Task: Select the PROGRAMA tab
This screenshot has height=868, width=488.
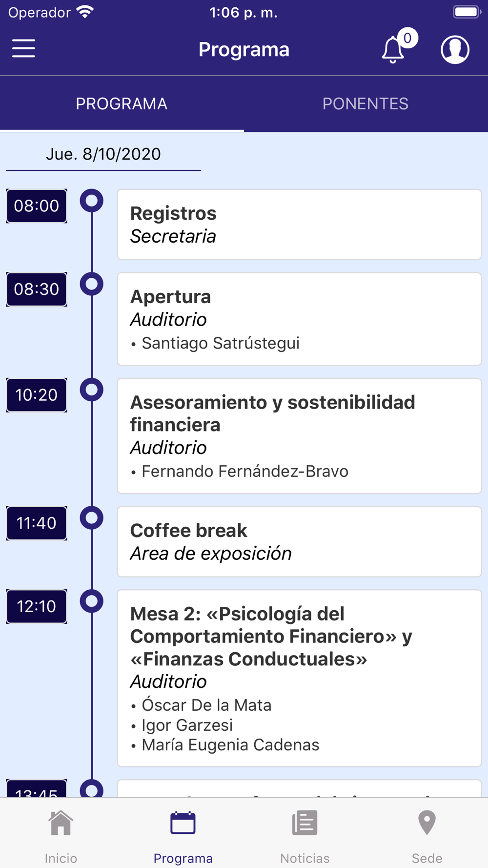Action: click(122, 103)
